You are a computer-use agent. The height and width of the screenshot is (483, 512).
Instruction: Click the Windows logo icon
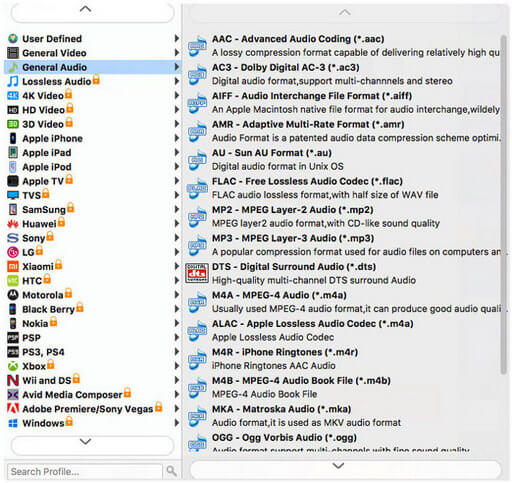click(x=13, y=423)
